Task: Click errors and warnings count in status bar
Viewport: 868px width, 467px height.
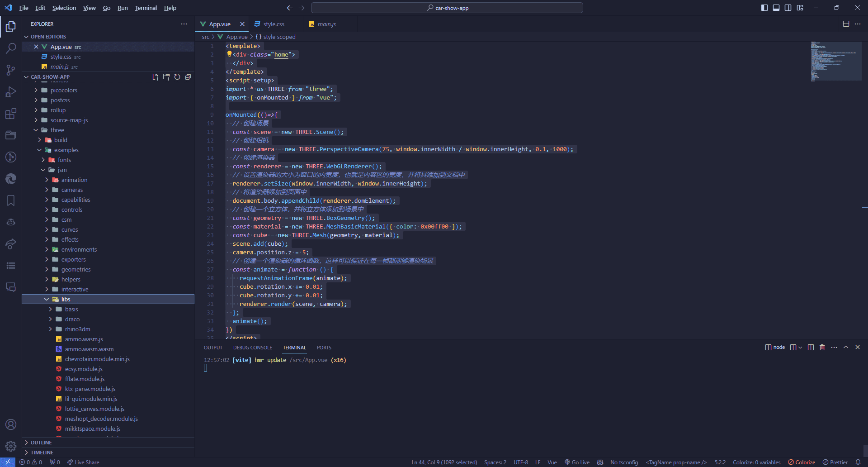Action: click(31, 462)
